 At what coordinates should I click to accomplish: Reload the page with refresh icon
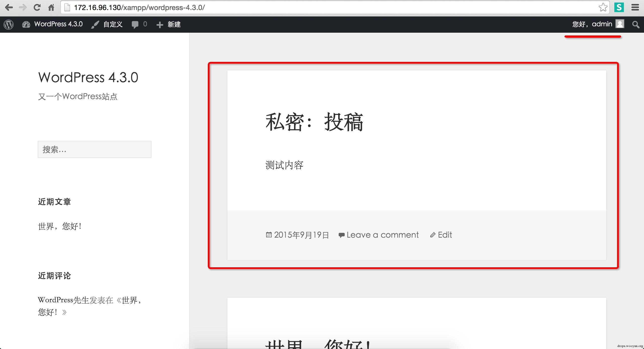point(37,8)
